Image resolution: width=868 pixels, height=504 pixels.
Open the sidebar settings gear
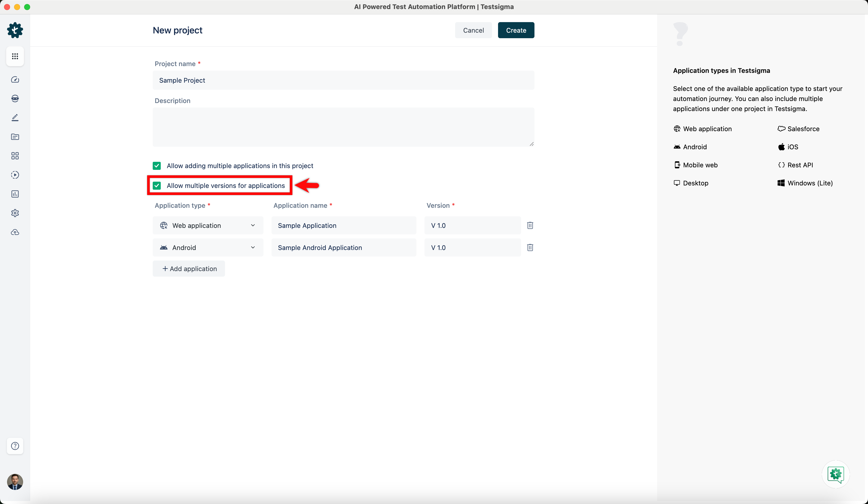click(x=15, y=213)
